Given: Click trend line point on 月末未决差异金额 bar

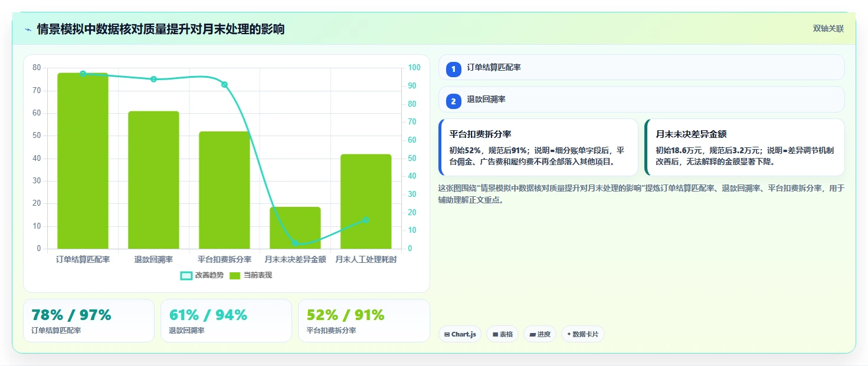Looking at the screenshot, I should 295,243.
